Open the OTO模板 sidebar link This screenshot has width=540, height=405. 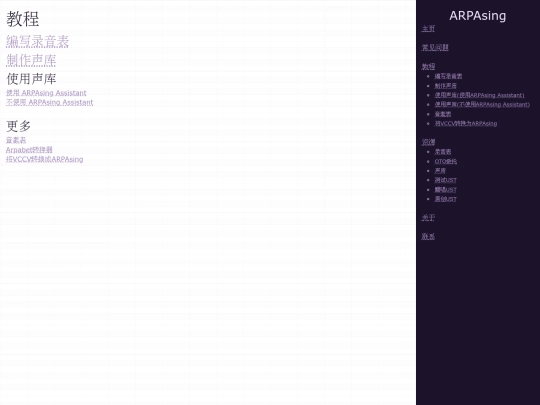(x=446, y=161)
